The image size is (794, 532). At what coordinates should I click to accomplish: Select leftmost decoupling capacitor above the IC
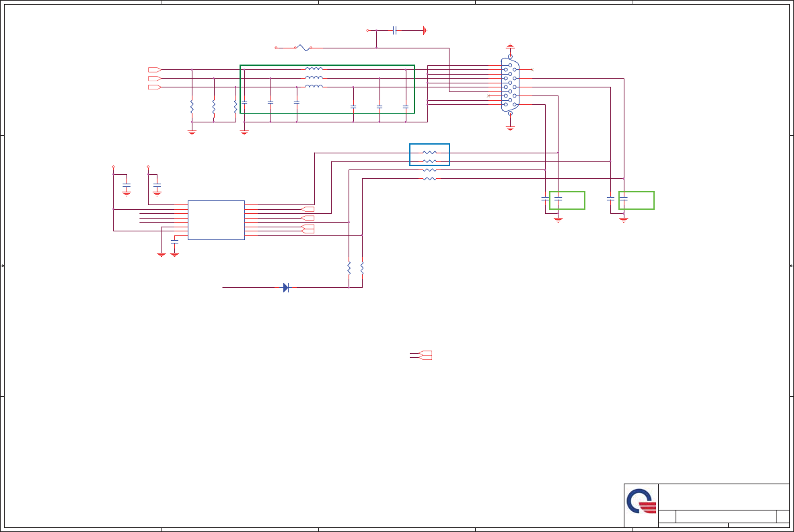point(127,185)
